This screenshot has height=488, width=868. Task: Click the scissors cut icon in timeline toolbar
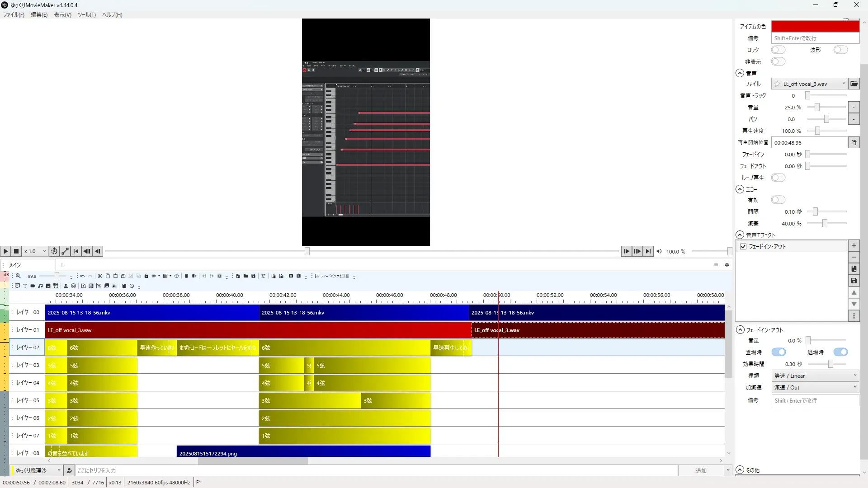[x=100, y=276]
